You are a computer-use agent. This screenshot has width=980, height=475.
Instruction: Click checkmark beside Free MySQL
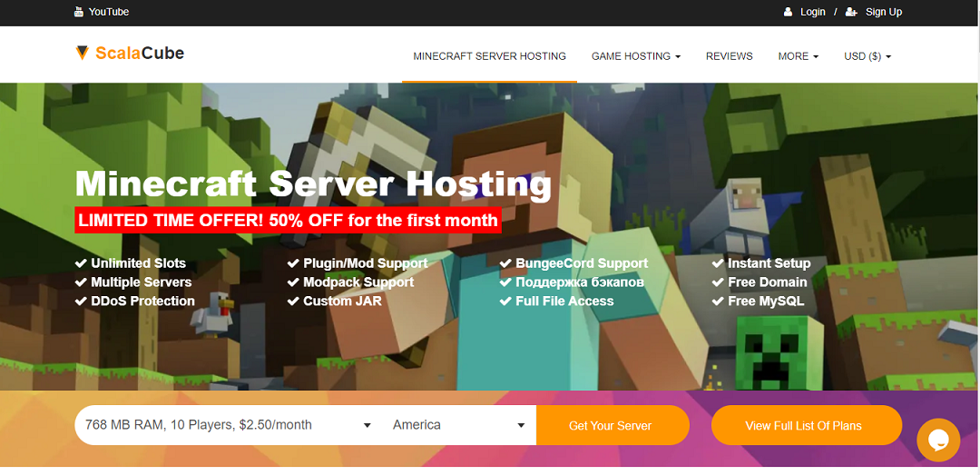(718, 301)
